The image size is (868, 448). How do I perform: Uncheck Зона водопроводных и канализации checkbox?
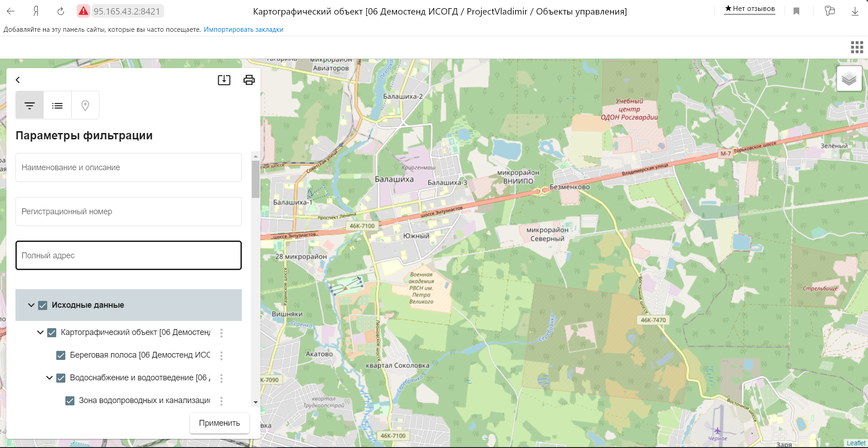pyautogui.click(x=70, y=401)
